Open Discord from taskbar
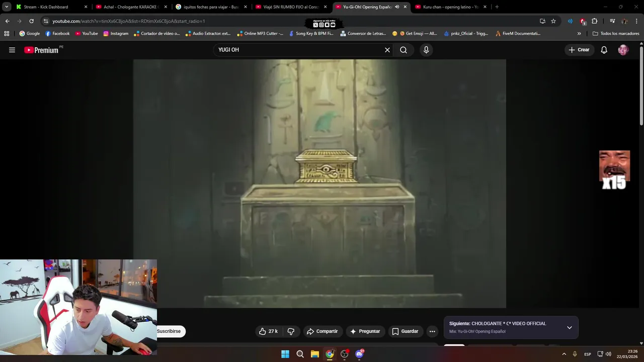Screen dimensions: 644x362 click(x=359, y=354)
